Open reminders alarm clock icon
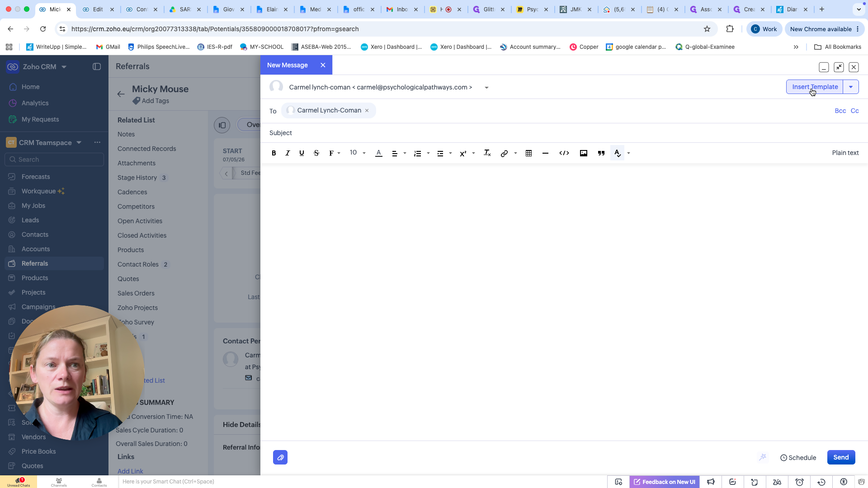The image size is (868, 488). [799, 482]
